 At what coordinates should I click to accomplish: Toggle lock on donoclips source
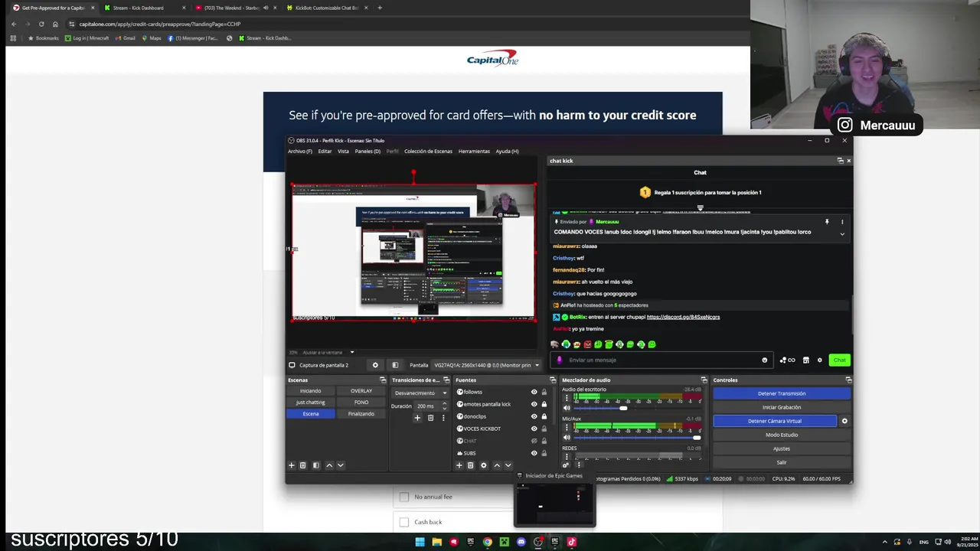pos(544,416)
